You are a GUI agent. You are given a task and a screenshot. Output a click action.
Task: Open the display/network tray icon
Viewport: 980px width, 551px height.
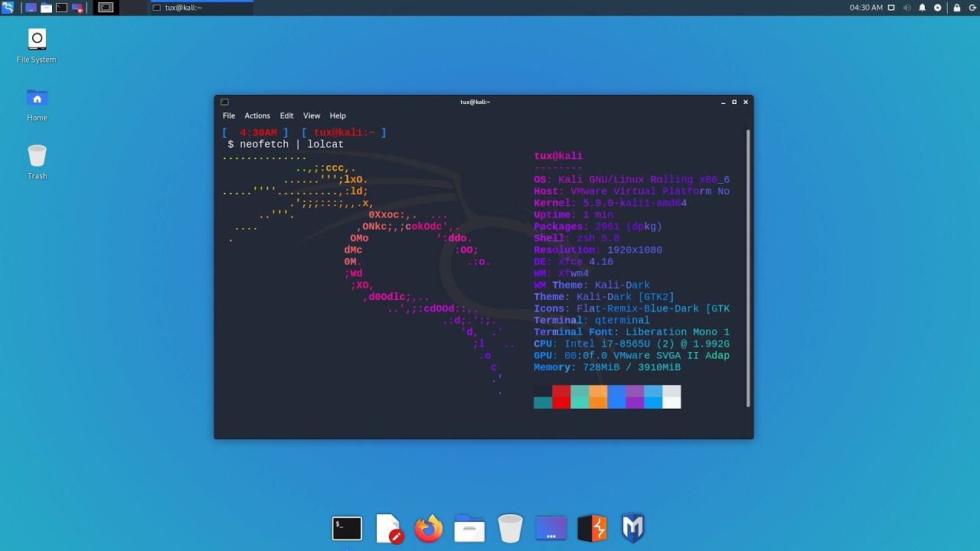891,8
